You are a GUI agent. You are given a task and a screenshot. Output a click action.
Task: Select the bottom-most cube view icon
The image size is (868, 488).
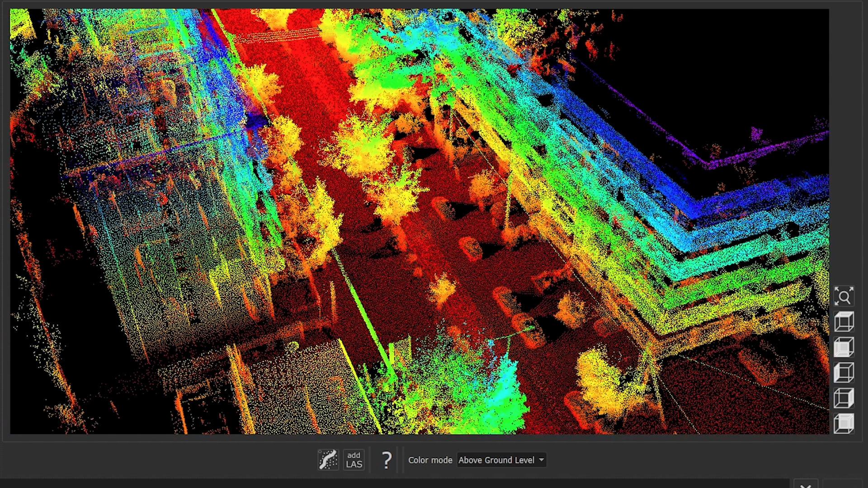844,424
